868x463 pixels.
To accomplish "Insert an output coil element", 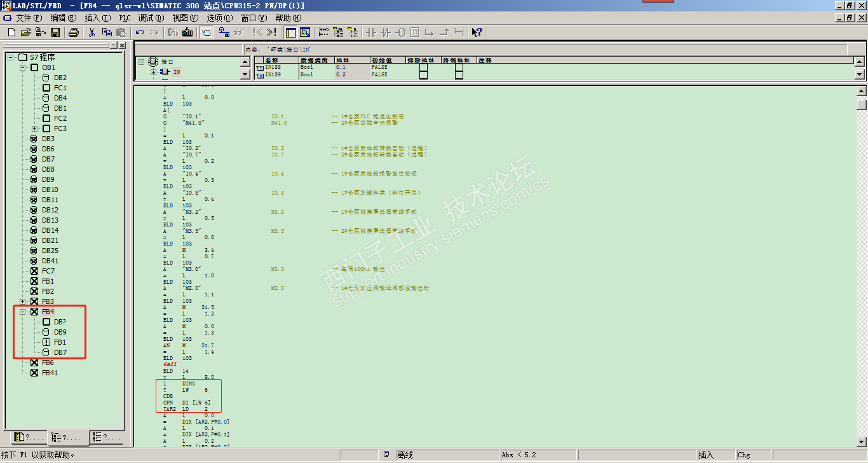I will pos(400,32).
